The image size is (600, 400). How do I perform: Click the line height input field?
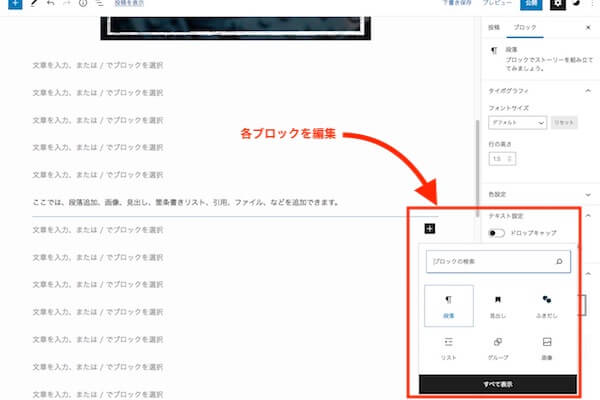[x=502, y=159]
